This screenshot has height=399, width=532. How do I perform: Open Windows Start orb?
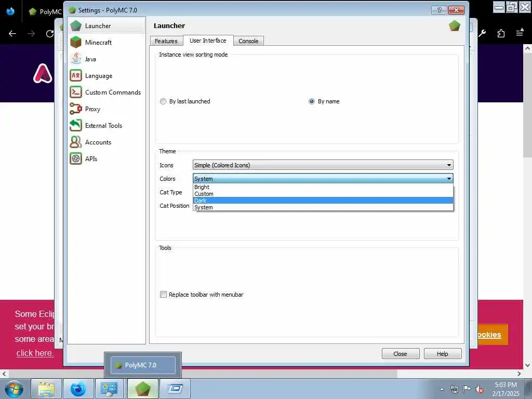[14, 389]
